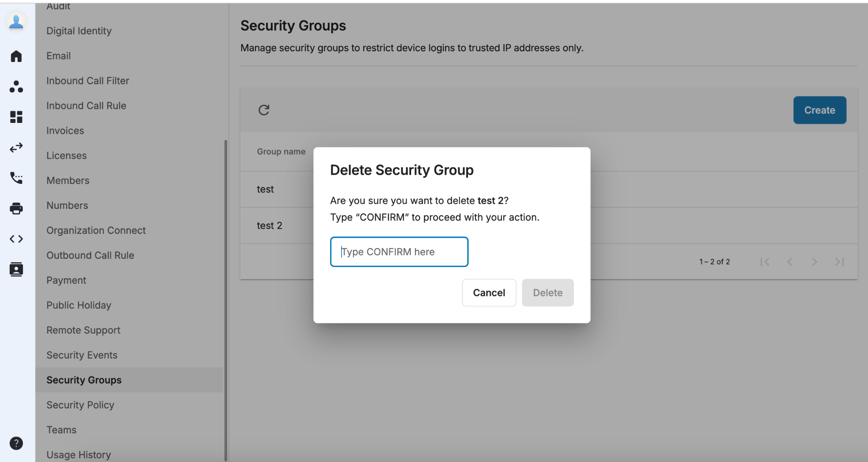The width and height of the screenshot is (868, 462).
Task: Open the user profile avatar icon
Action: point(16,21)
